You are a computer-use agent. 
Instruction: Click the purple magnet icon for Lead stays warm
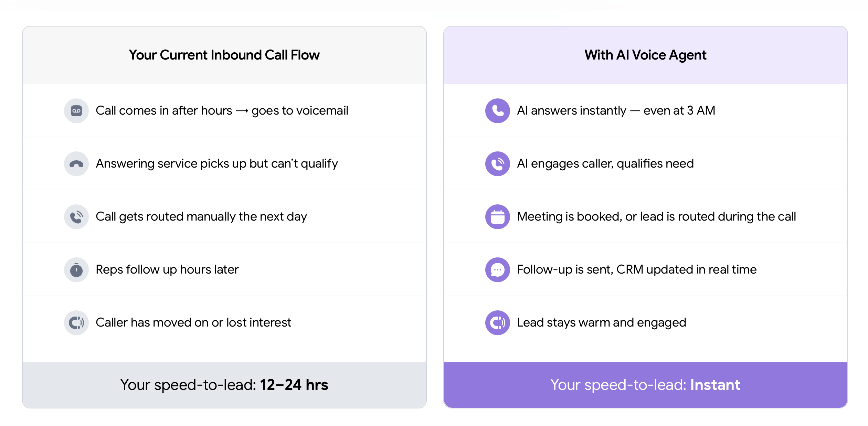click(497, 323)
